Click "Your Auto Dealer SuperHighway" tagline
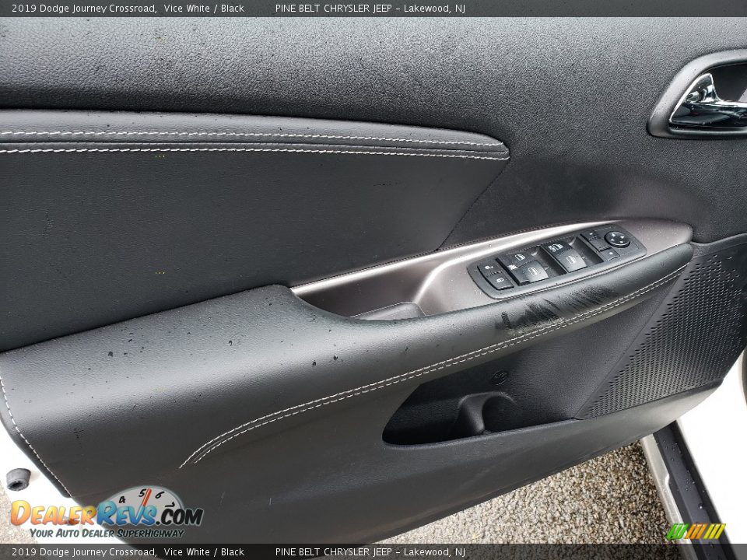This screenshot has width=747, height=560. click(107, 533)
